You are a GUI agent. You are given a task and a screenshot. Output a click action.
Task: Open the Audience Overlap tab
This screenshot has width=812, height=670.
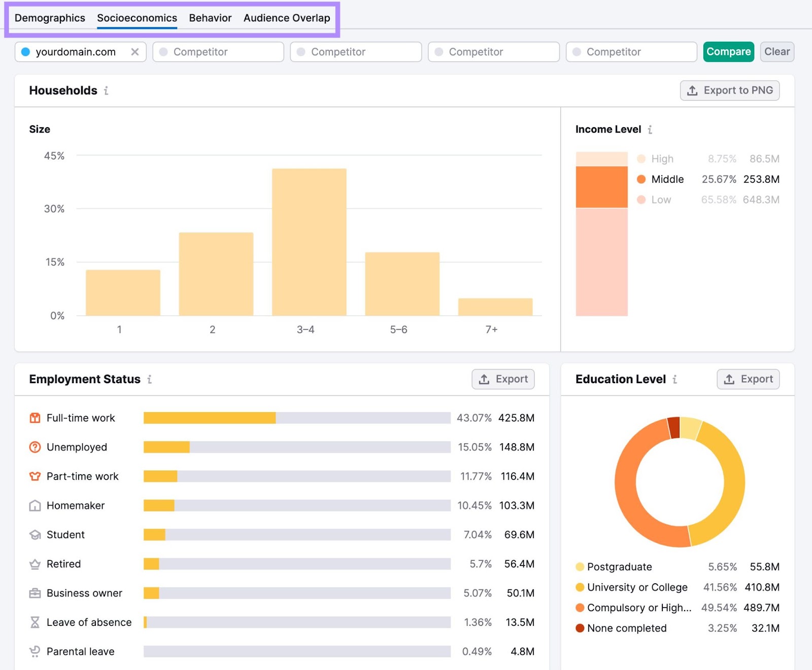286,17
